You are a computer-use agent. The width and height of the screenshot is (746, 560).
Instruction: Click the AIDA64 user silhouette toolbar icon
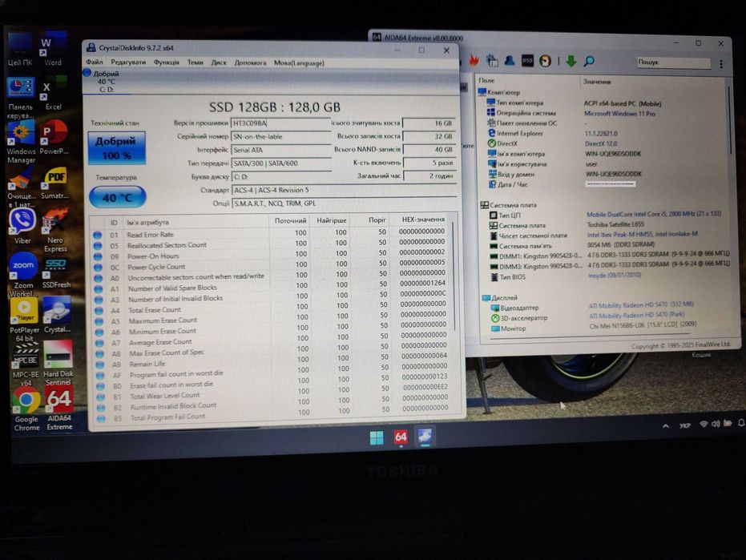tap(510, 60)
